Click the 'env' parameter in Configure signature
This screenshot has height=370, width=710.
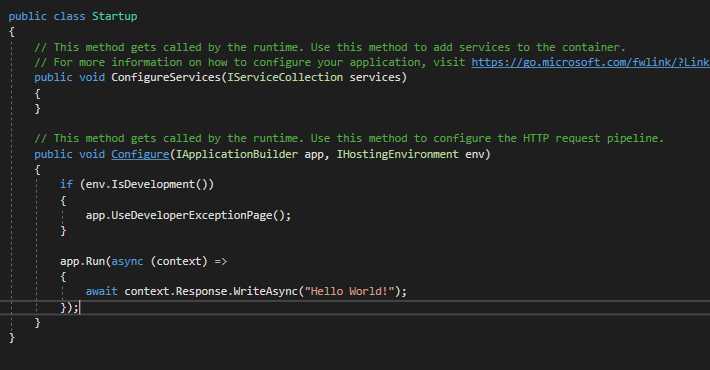point(475,154)
